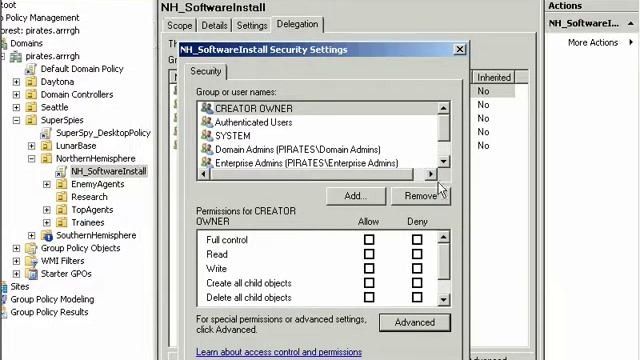The image size is (640, 360).
Task: Check Deny for Read permission
Action: [417, 254]
